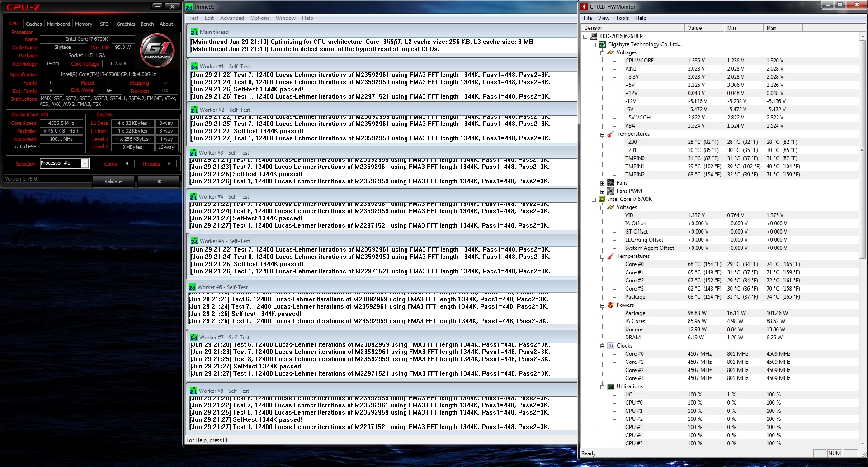Image resolution: width=868 pixels, height=467 pixels.
Task: Click the G1 Gaming logo in CPU-Z
Action: tap(157, 50)
